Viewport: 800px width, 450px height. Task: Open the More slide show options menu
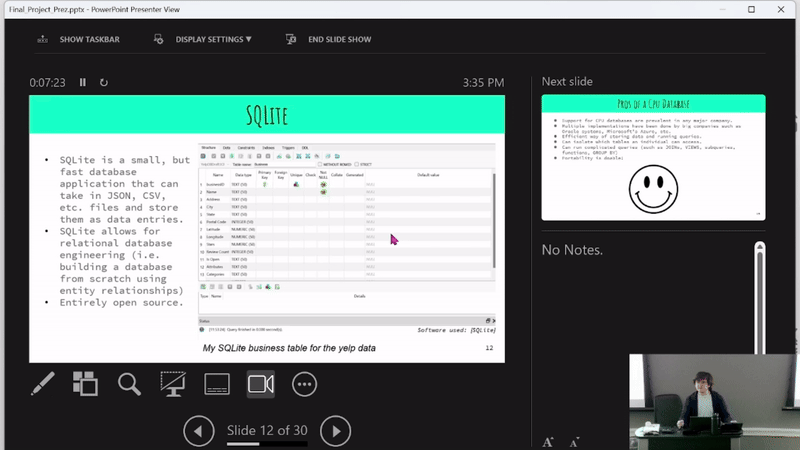(304, 384)
